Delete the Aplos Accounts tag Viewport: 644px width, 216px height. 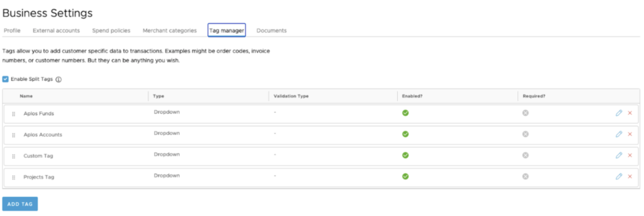click(630, 134)
